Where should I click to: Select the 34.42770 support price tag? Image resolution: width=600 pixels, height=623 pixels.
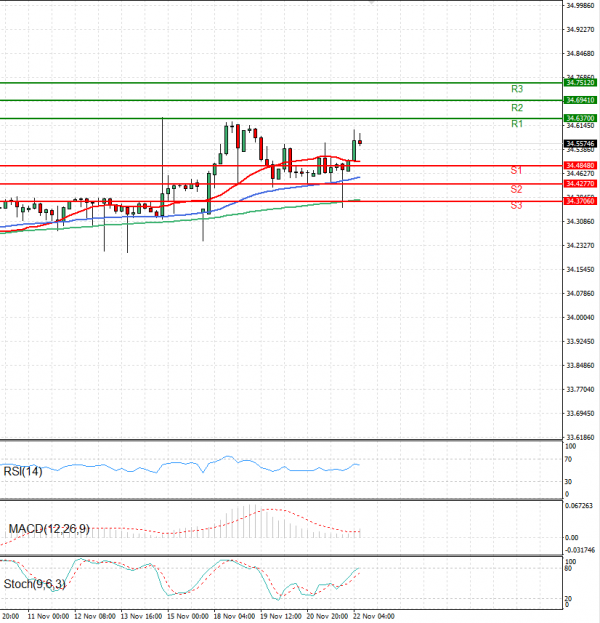580,184
